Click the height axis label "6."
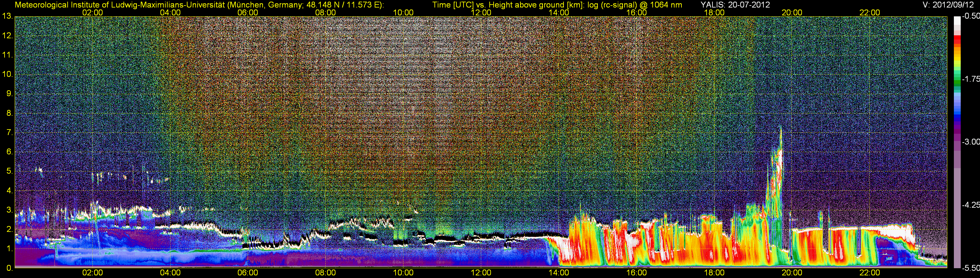980x278 pixels. (x=9, y=152)
